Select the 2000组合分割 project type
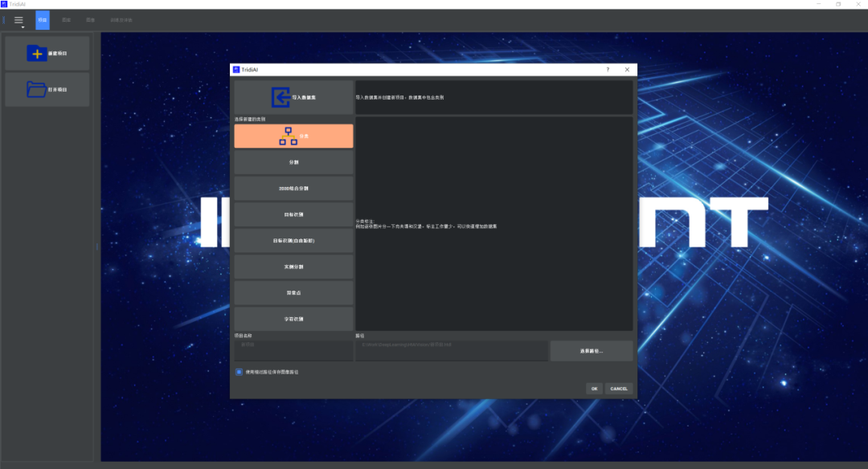 [x=293, y=188]
